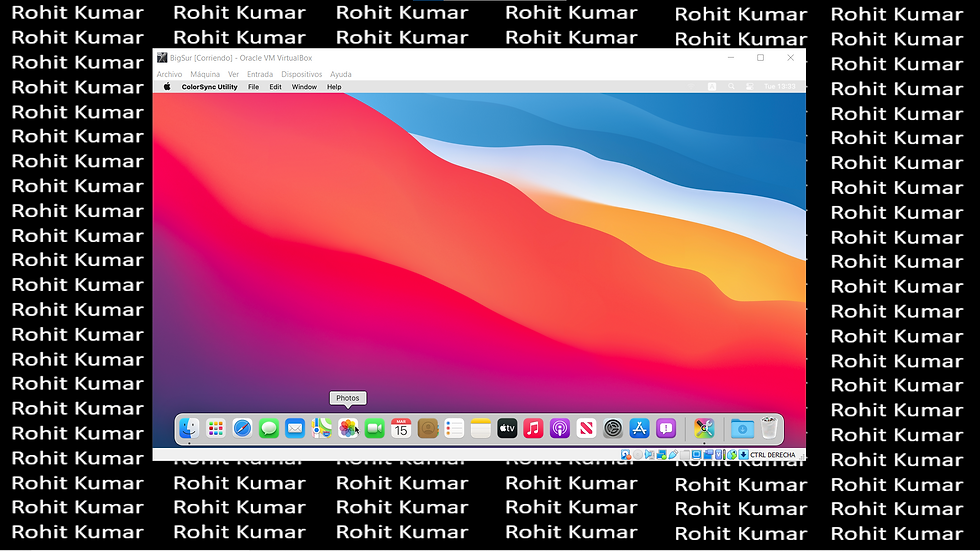Open VirtualBox Dispositivos menu

[302, 74]
